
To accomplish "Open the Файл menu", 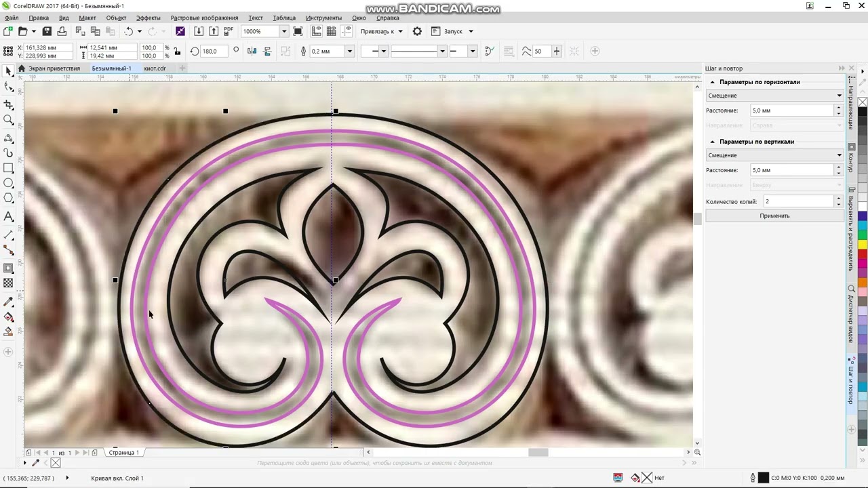I will pos(12,18).
